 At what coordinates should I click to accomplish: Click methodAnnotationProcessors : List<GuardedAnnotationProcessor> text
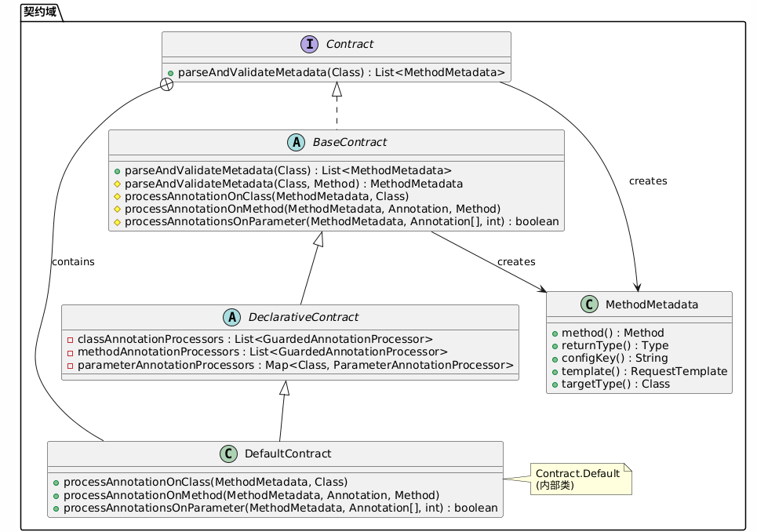[263, 352]
